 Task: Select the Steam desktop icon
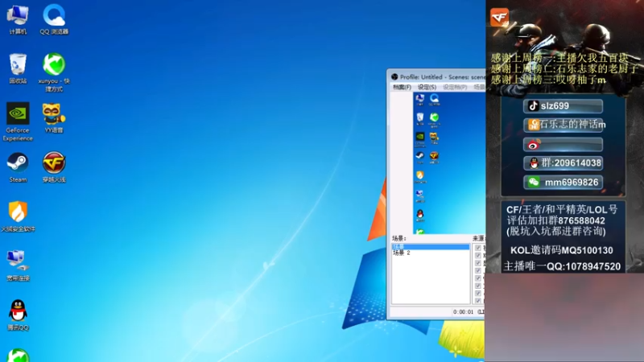point(18,167)
